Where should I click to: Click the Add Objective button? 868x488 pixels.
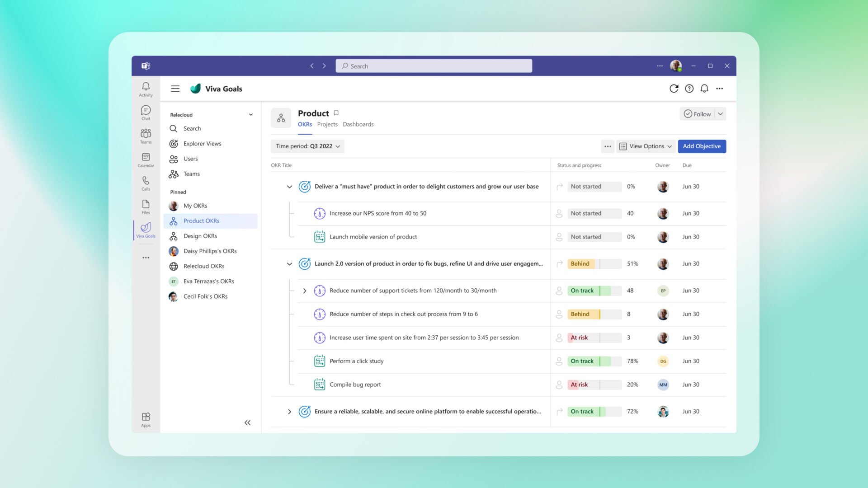(x=702, y=146)
